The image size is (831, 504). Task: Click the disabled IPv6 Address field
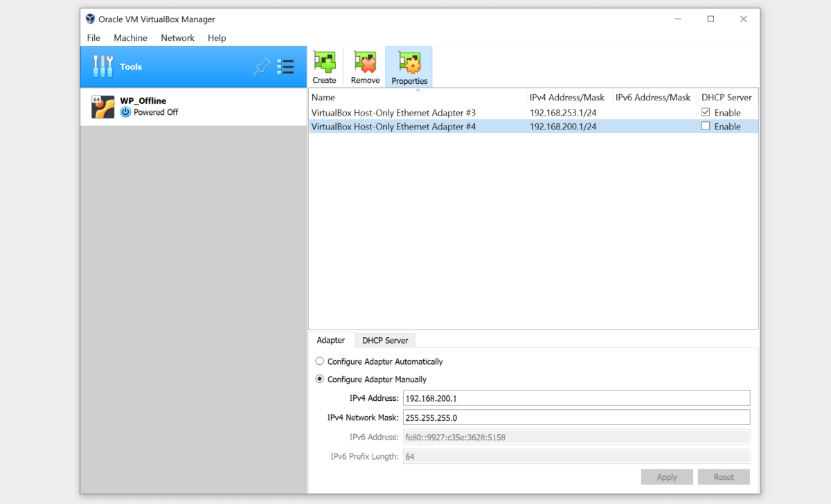click(576, 437)
